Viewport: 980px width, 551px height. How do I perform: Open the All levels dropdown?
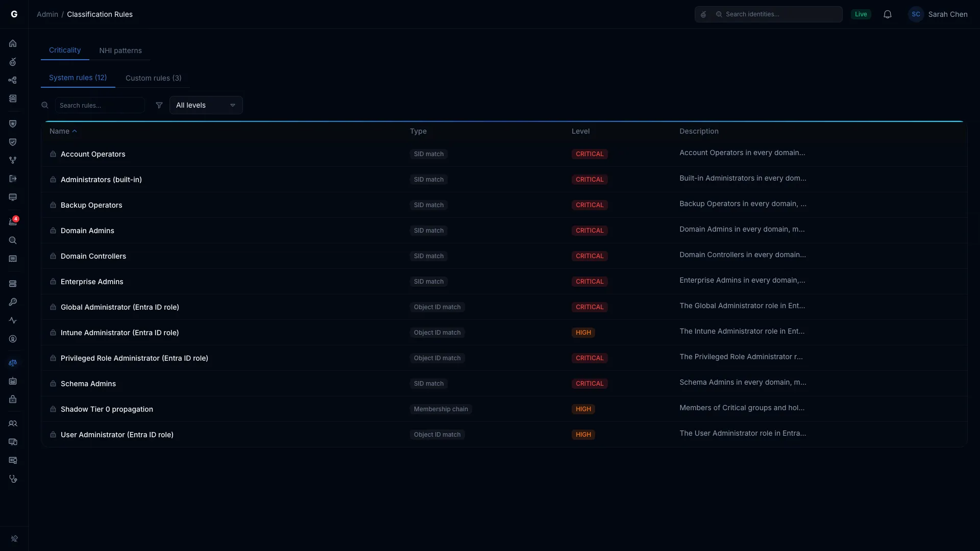click(206, 105)
